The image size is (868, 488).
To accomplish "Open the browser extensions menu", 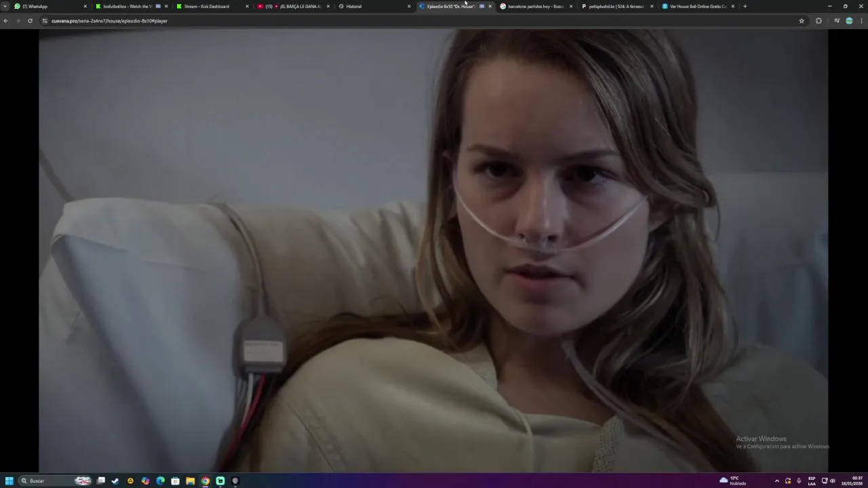I will pyautogui.click(x=818, y=21).
